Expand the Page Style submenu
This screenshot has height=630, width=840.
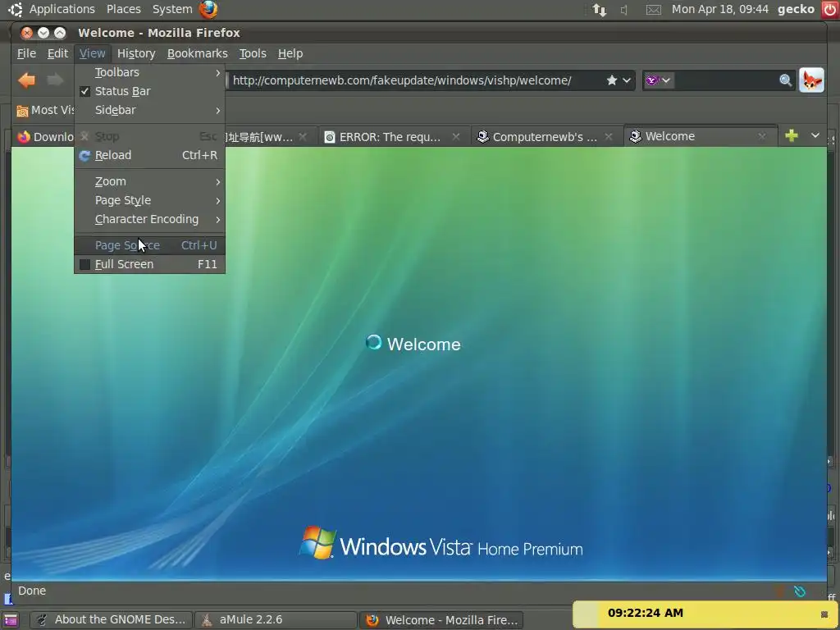point(149,200)
